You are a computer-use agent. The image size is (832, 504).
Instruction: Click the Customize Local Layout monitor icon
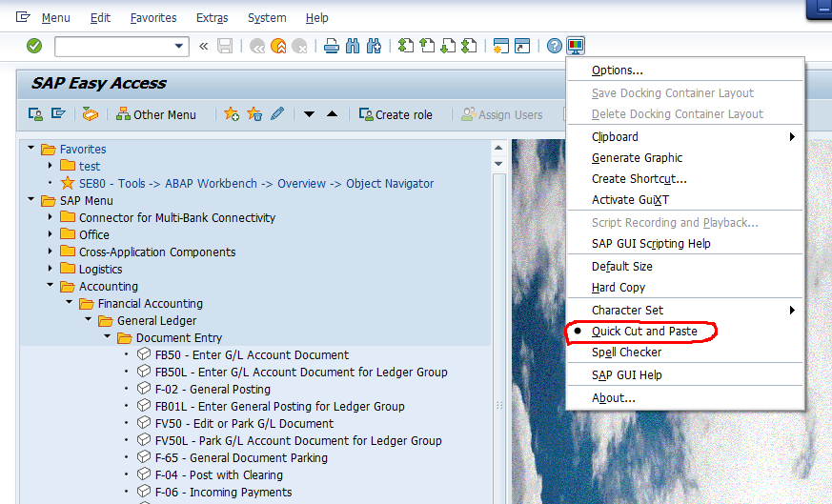576,46
